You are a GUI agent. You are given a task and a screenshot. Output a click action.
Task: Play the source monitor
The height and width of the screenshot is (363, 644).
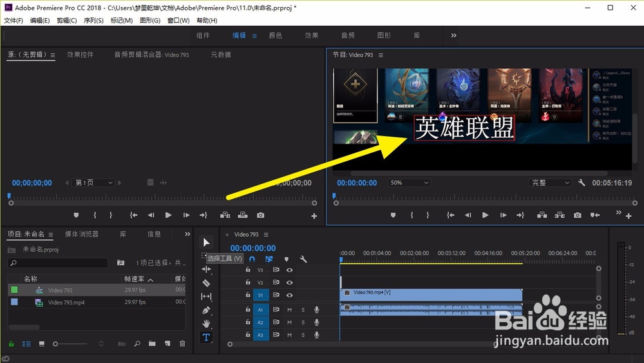[x=168, y=215]
